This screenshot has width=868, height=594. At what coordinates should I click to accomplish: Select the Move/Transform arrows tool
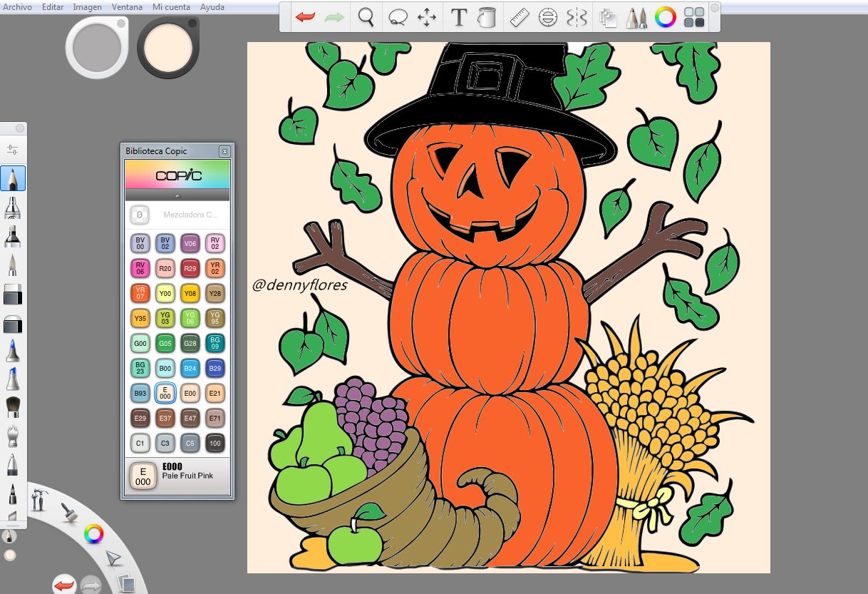pyautogui.click(x=426, y=18)
